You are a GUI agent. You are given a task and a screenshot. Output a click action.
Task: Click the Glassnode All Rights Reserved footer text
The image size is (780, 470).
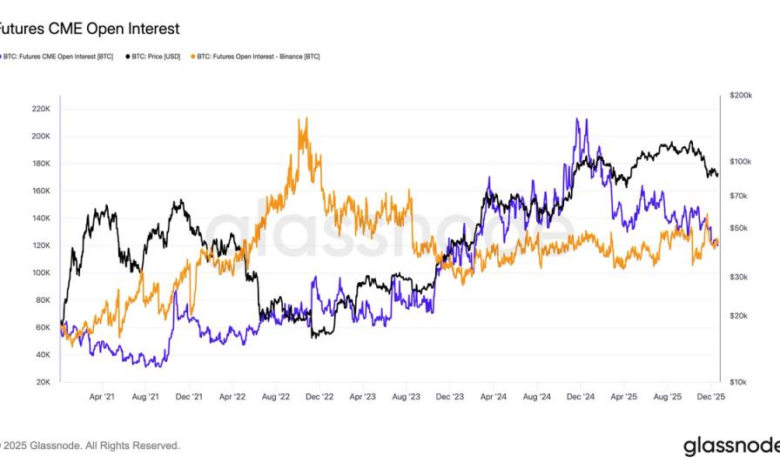tap(90, 445)
